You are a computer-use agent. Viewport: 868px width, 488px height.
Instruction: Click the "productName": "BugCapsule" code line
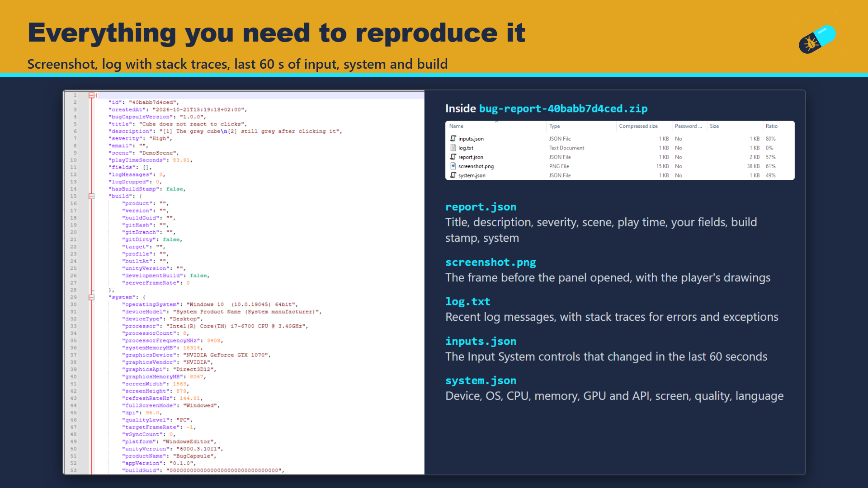[169, 456]
